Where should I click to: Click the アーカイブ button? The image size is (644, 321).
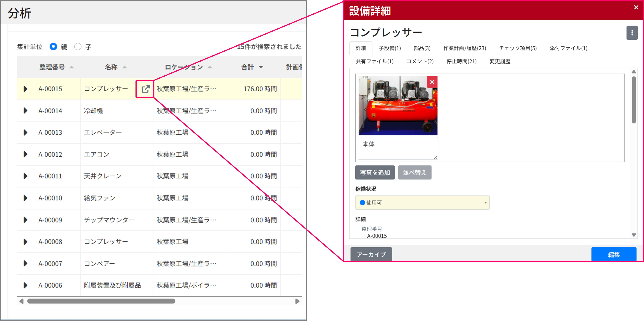click(x=371, y=254)
